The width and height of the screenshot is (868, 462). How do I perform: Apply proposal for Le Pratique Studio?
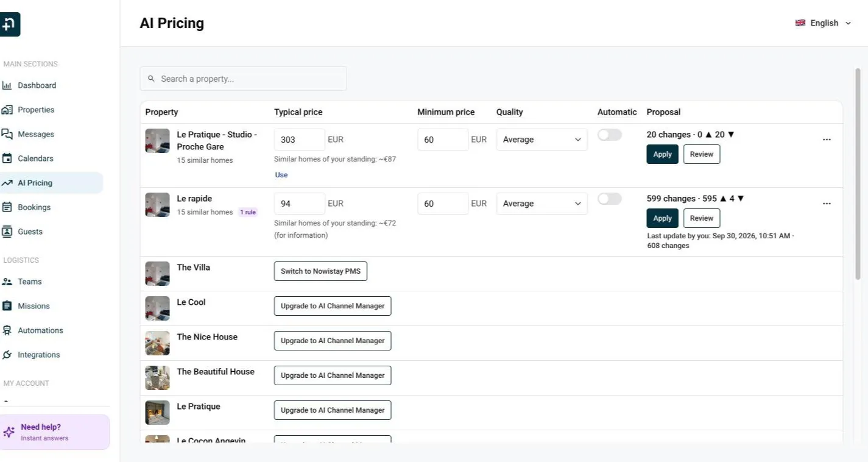tap(662, 154)
